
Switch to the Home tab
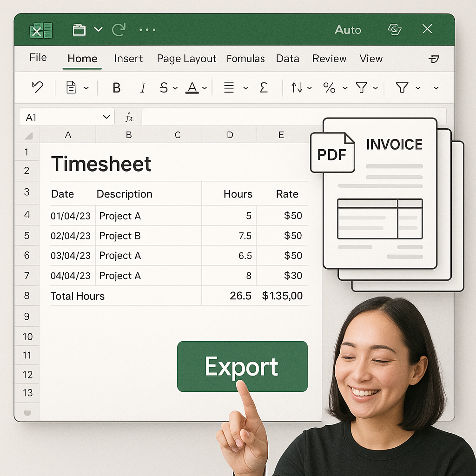[82, 59]
